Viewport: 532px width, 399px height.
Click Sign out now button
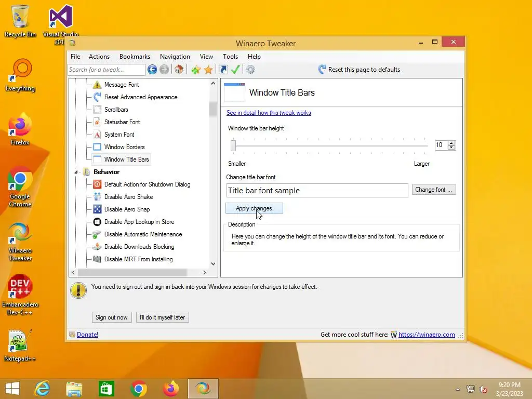112,317
